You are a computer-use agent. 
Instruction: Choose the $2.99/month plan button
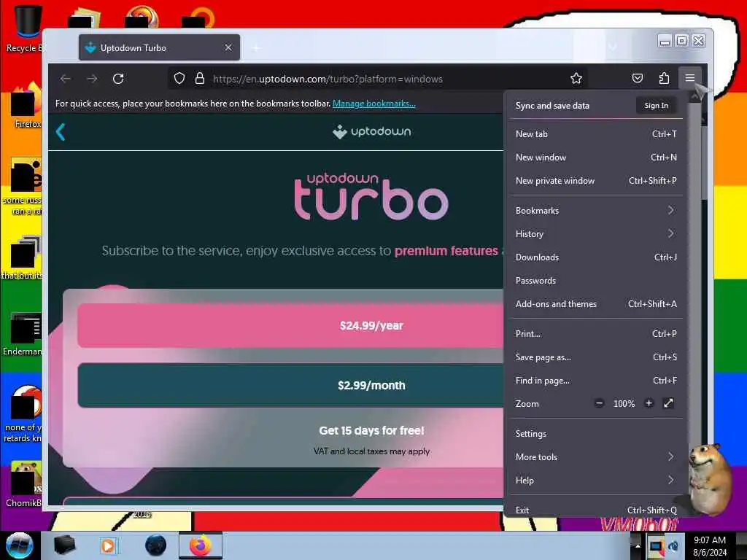click(290, 385)
